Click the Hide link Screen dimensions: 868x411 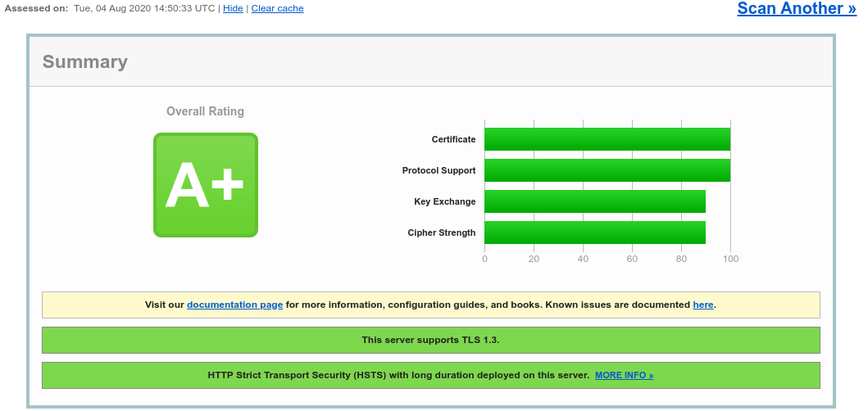(x=233, y=9)
